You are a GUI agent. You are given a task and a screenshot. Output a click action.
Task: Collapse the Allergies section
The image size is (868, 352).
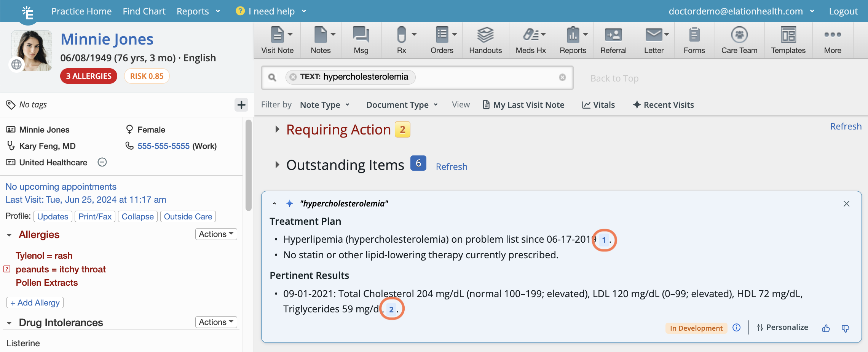point(9,235)
